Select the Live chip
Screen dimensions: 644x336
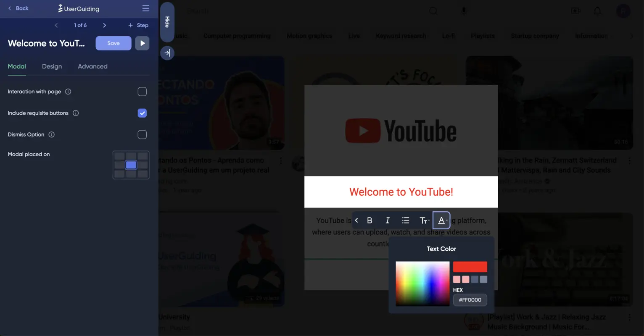354,36
